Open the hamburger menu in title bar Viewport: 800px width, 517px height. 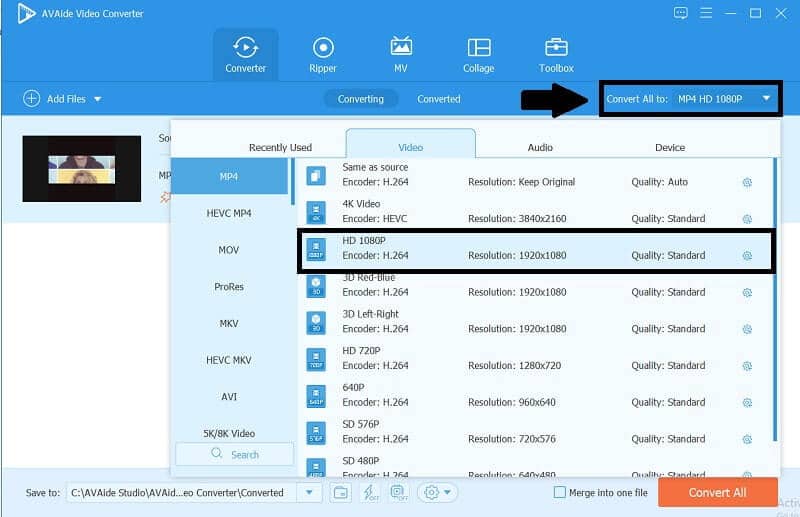(x=706, y=13)
